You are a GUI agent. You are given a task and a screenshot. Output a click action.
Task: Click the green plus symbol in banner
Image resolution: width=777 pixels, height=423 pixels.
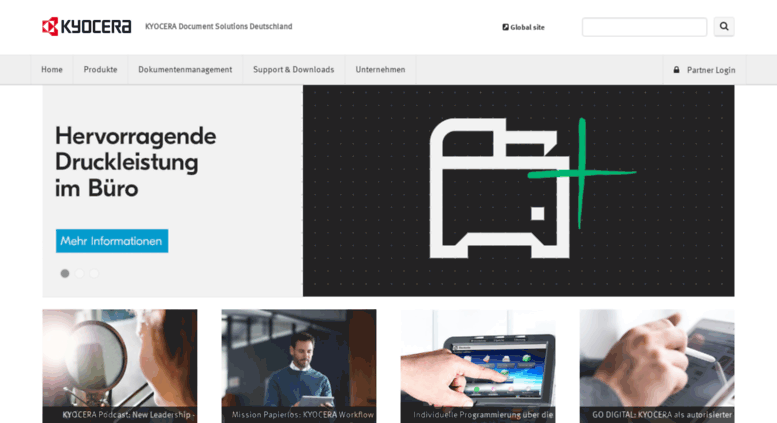pos(582,173)
